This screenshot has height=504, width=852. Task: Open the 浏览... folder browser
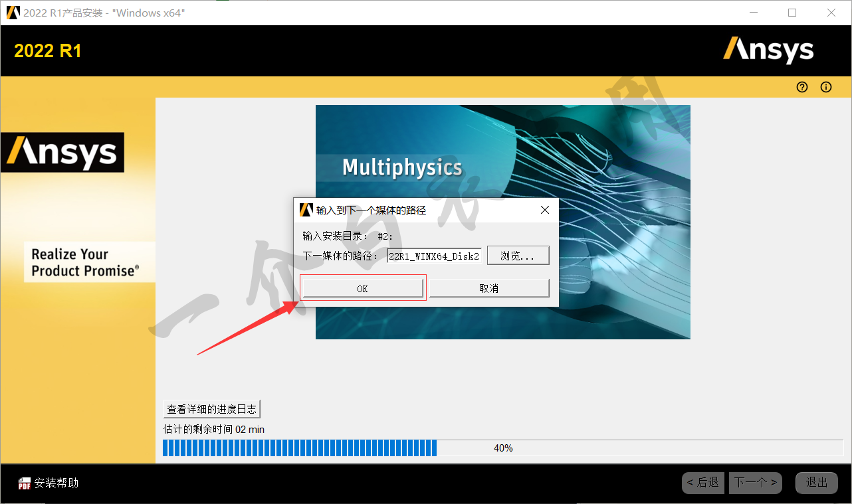(x=518, y=256)
